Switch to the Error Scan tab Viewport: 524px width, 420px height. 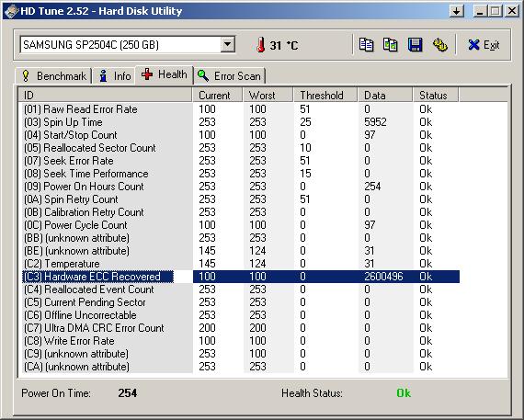click(230, 76)
